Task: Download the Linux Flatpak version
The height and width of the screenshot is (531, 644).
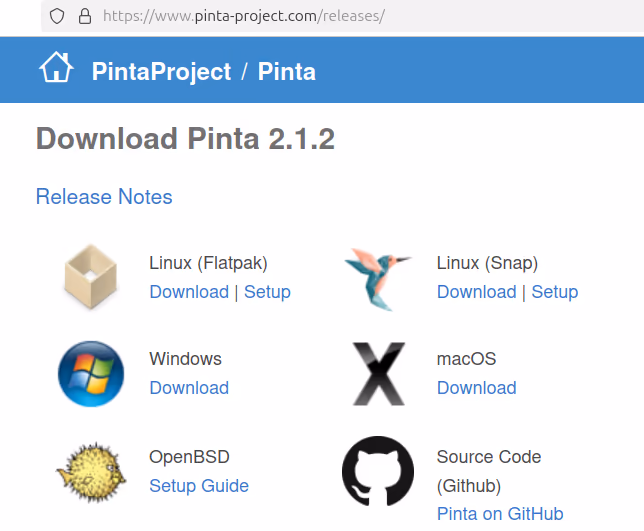Action: pyautogui.click(x=189, y=292)
